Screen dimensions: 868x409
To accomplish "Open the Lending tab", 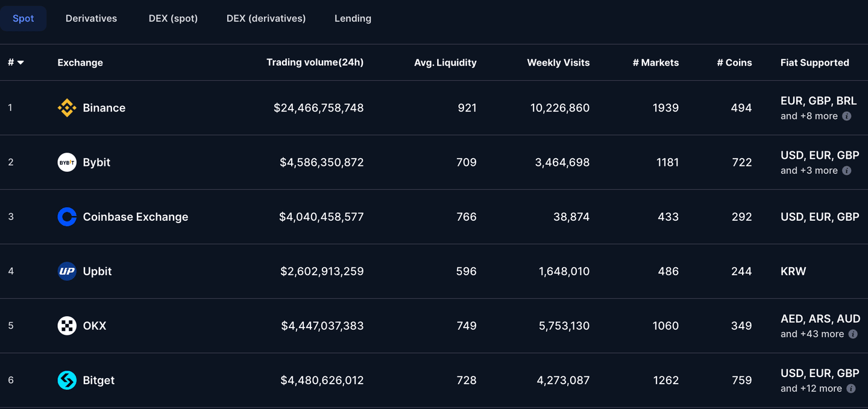I will 353,19.
